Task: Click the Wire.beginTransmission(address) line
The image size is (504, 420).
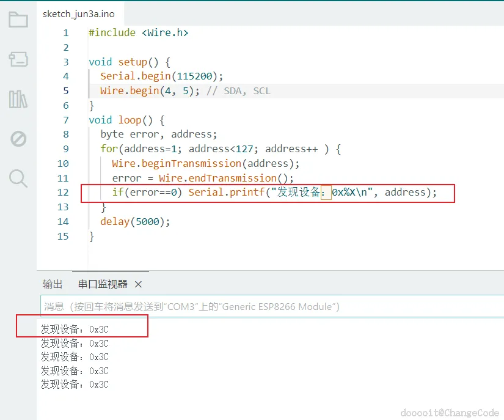Action: pyautogui.click(x=206, y=164)
